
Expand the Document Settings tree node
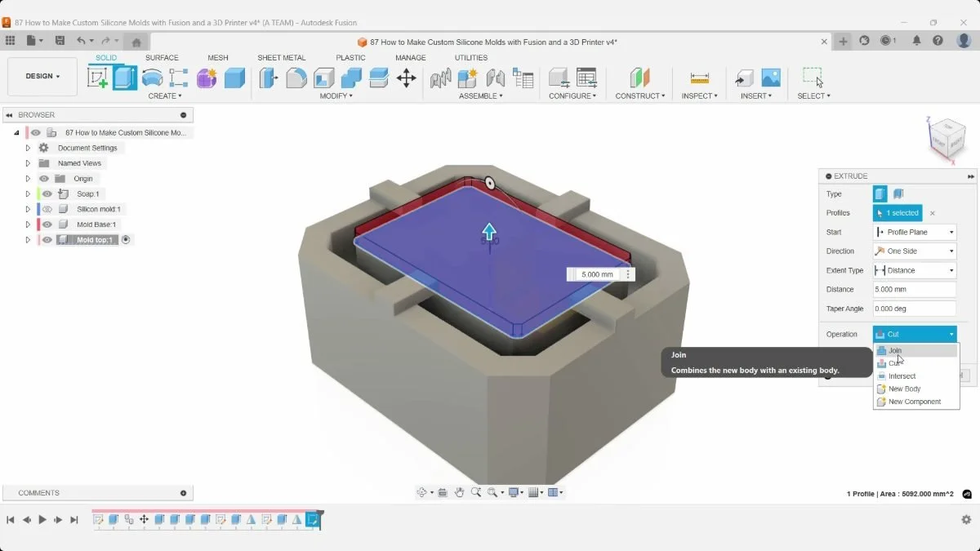28,148
